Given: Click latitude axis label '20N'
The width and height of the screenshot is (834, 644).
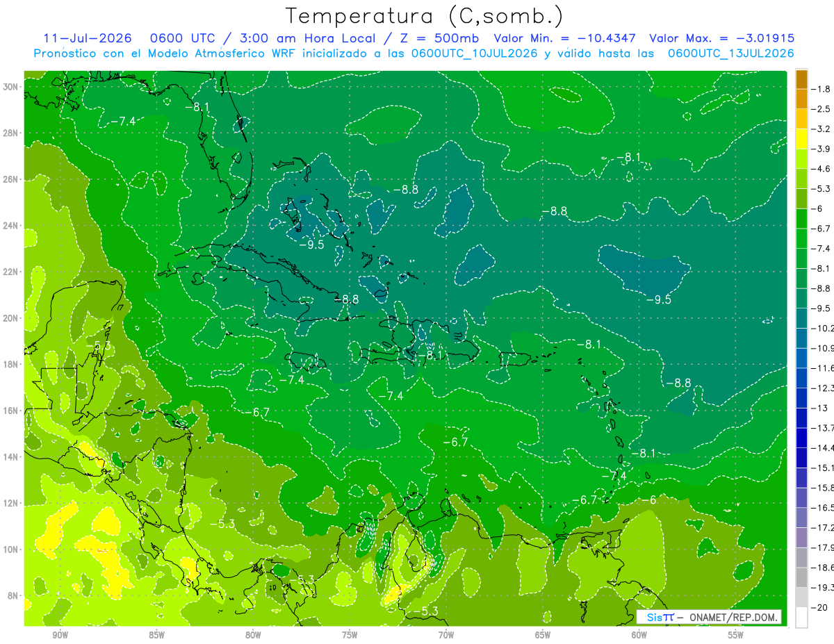Looking at the screenshot, I should (x=12, y=318).
